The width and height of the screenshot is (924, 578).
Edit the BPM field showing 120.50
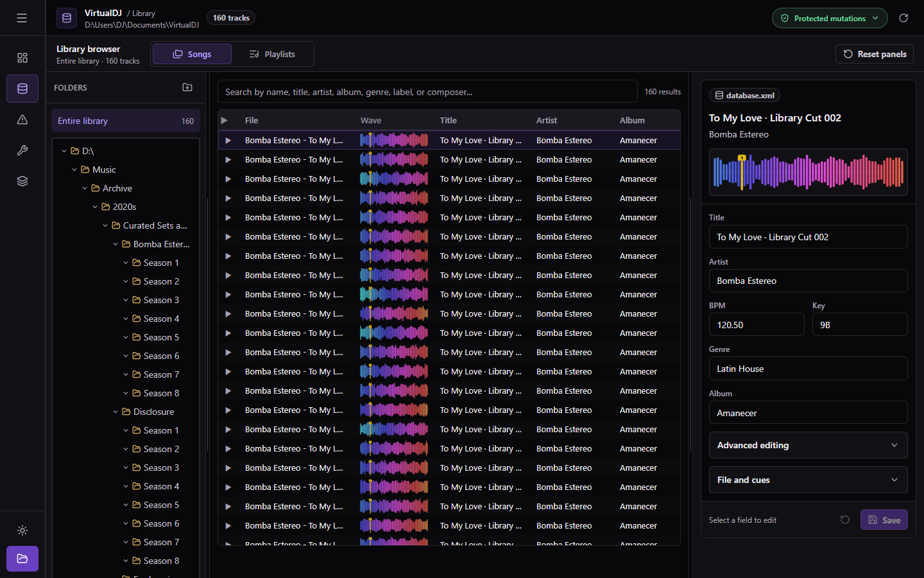pyautogui.click(x=757, y=325)
